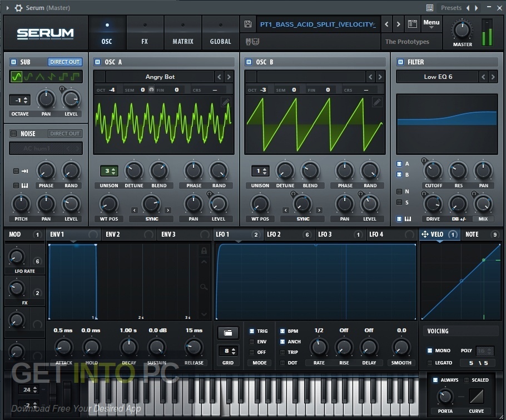The height and width of the screenshot is (420, 506).
Task: Change the SUB octave stepper
Action: click(19, 100)
